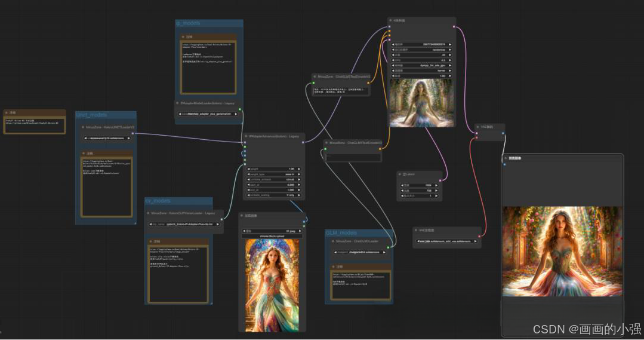Click the ChatGLM3Loader output socket
644x340 pixels.
[x=388, y=247]
